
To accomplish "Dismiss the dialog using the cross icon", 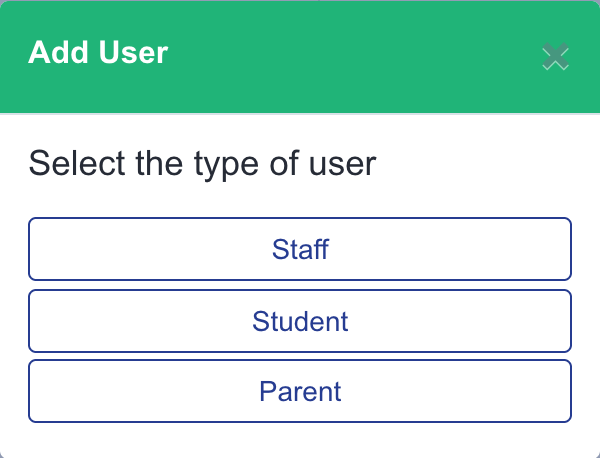I will click(x=555, y=57).
